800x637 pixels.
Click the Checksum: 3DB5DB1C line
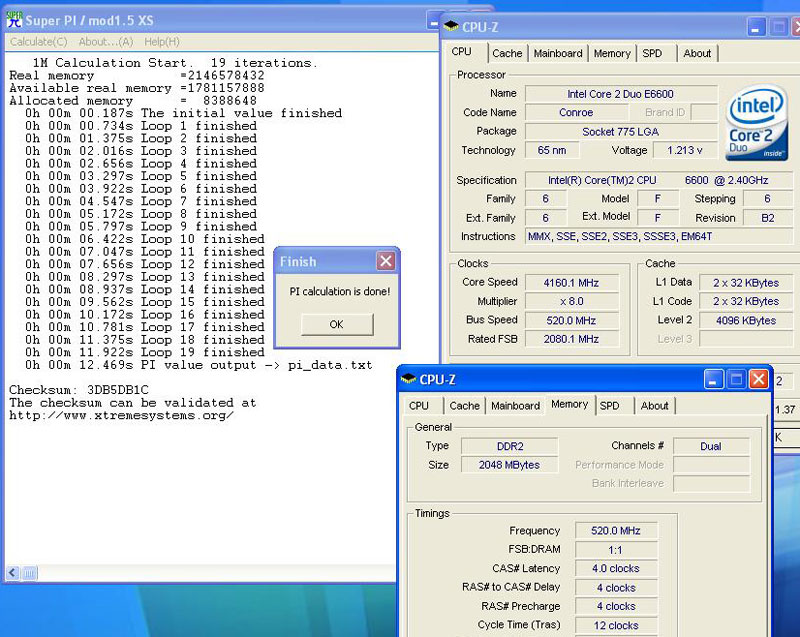pos(79,390)
